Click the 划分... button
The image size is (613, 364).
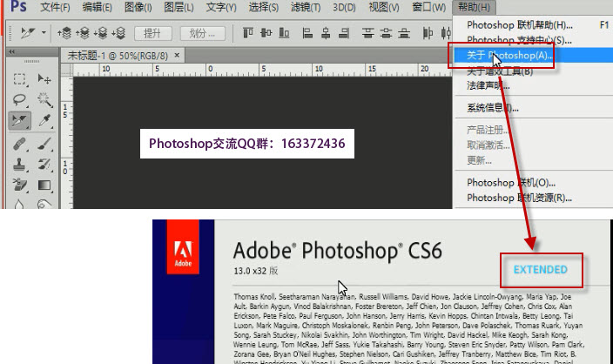[203, 34]
